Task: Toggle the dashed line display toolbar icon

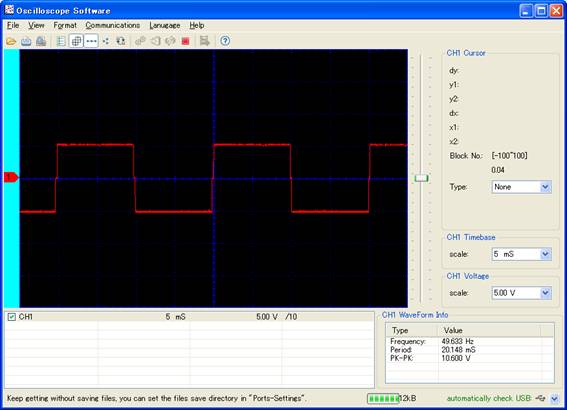Action: point(91,41)
